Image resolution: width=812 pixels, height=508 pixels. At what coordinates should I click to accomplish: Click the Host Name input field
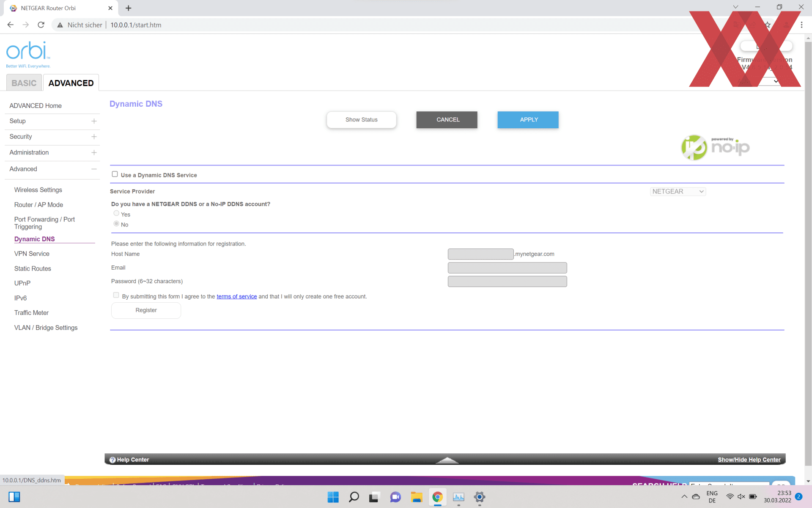(x=481, y=254)
